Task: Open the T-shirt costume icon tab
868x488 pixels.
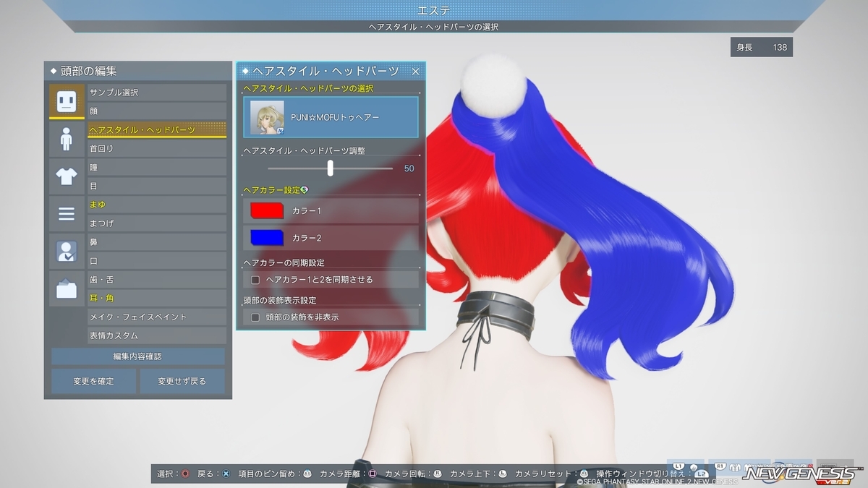Action: tap(67, 176)
